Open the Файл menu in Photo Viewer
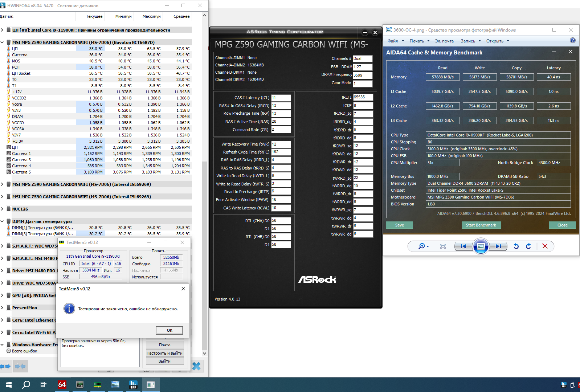 pos(395,41)
